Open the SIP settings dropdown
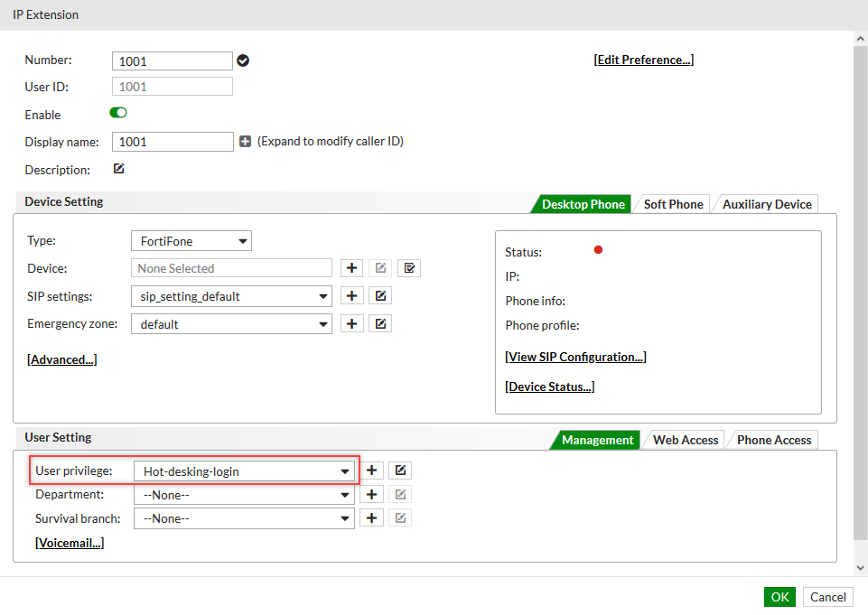868x615 pixels. click(x=231, y=296)
